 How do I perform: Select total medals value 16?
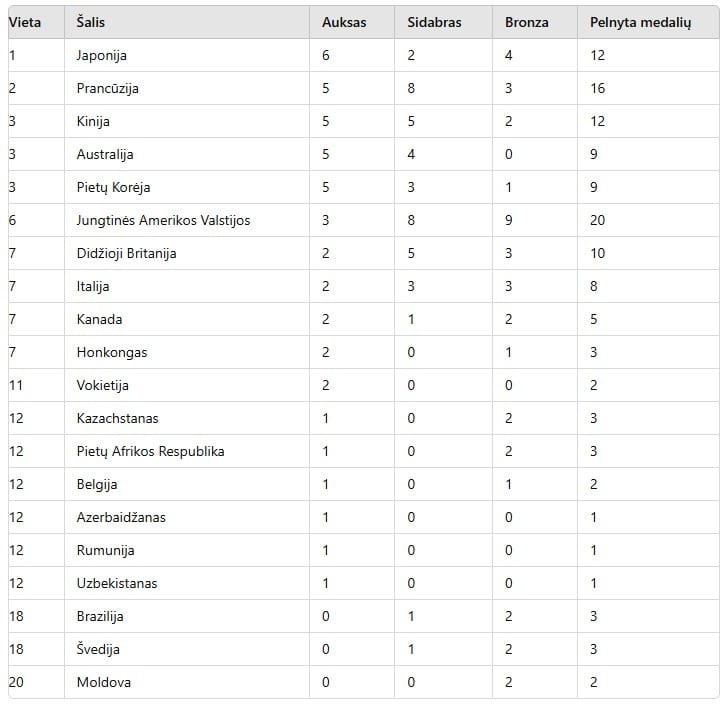(597, 88)
